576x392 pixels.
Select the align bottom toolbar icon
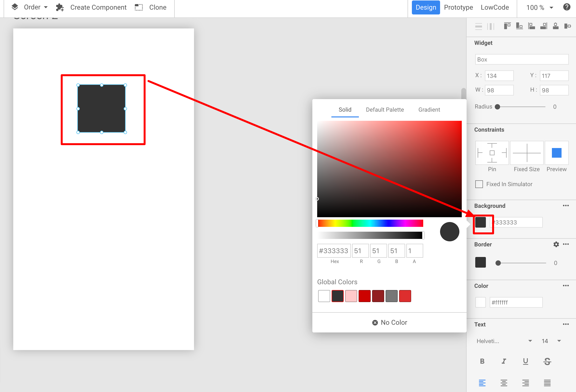tap(519, 26)
